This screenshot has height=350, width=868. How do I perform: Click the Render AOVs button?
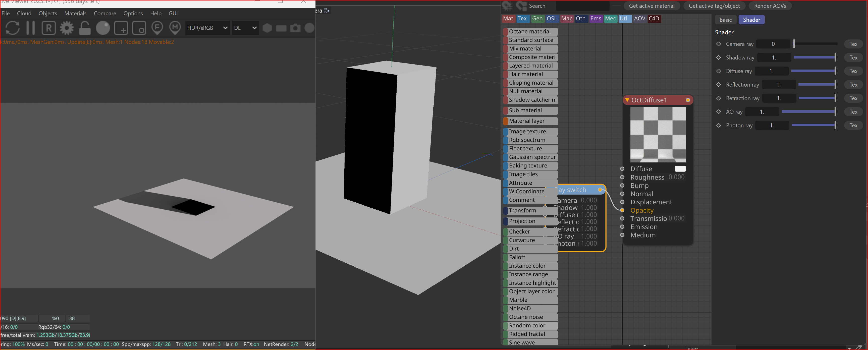pyautogui.click(x=770, y=6)
